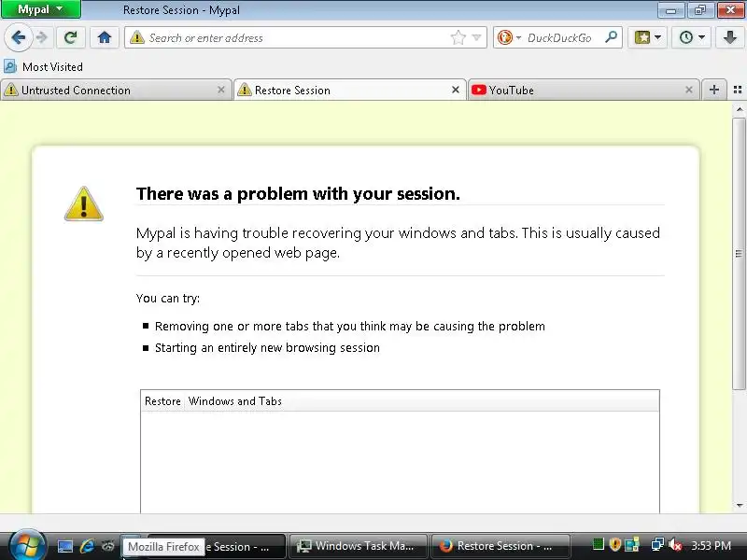Open the Windows Task Manager taskbar button

359,546
